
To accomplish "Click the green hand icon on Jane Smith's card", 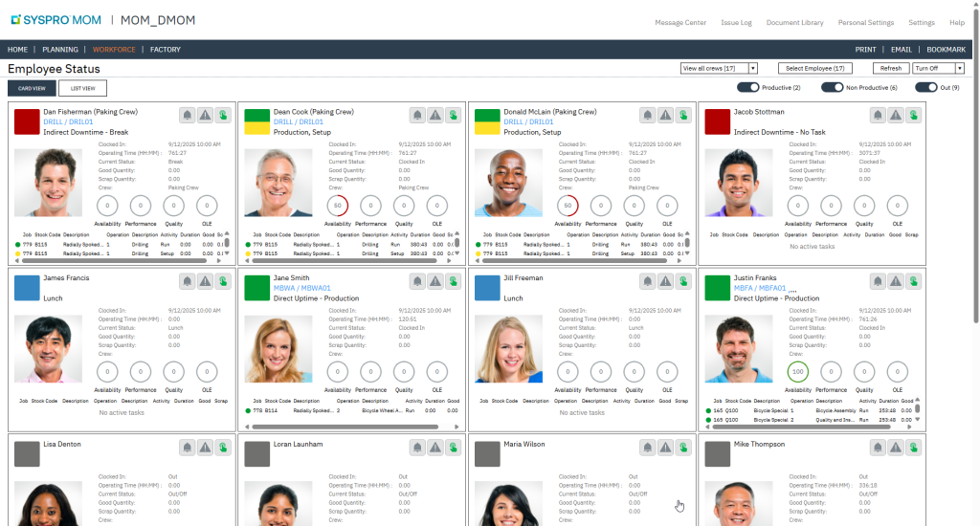I will tap(454, 281).
